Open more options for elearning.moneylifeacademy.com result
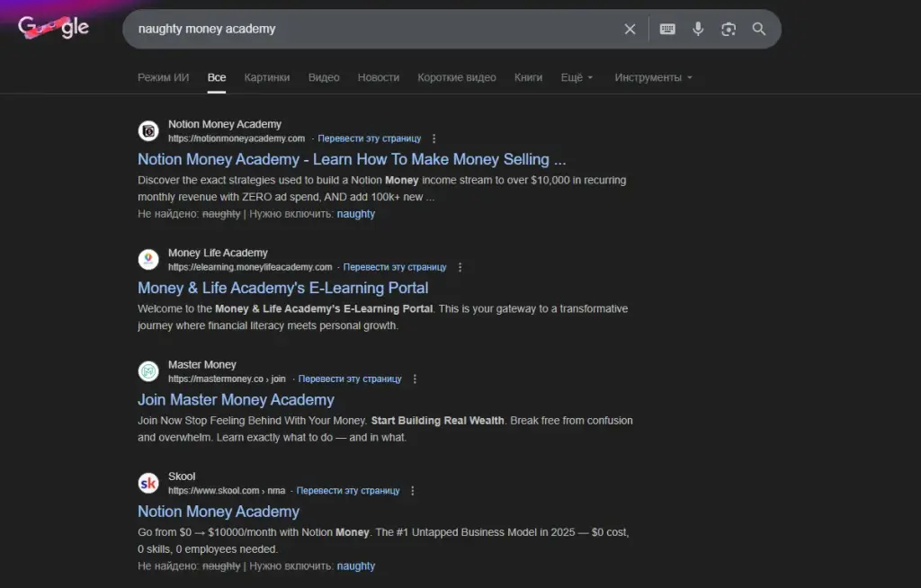This screenshot has width=921, height=588. click(x=460, y=267)
